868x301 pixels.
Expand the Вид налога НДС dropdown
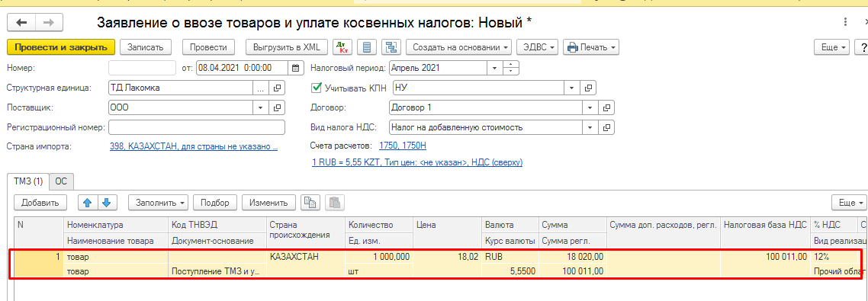click(x=590, y=127)
